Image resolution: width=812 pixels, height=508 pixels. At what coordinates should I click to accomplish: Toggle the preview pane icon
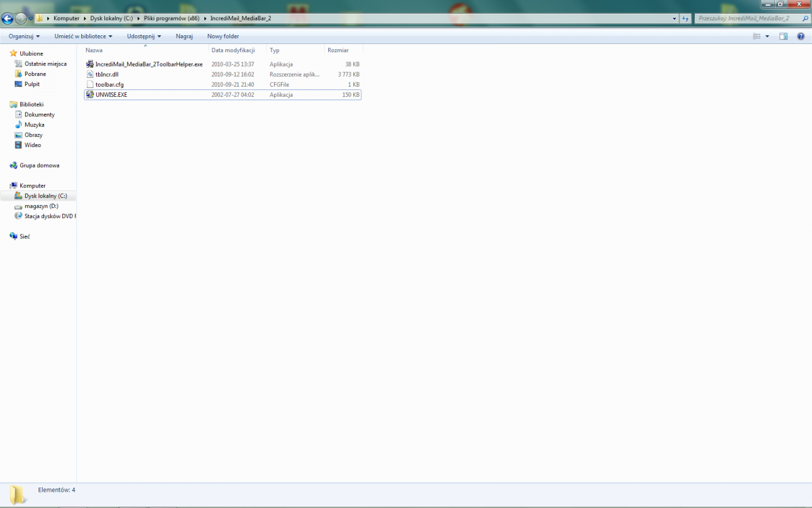click(x=783, y=36)
